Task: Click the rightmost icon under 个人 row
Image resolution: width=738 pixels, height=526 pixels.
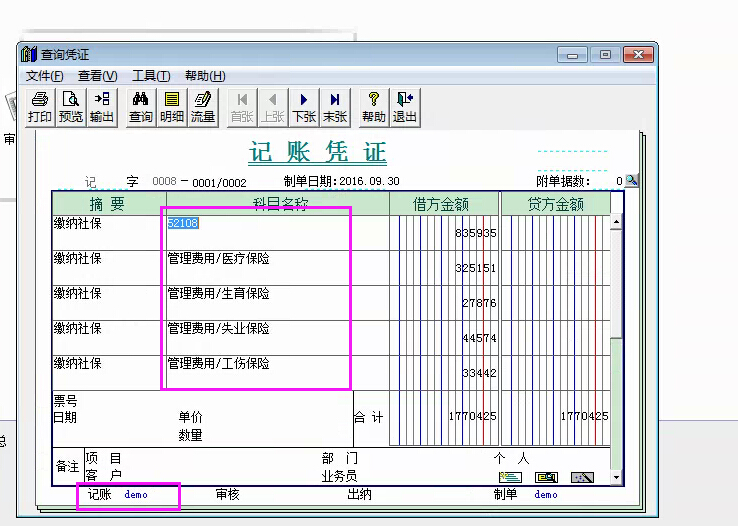Action: [582, 478]
